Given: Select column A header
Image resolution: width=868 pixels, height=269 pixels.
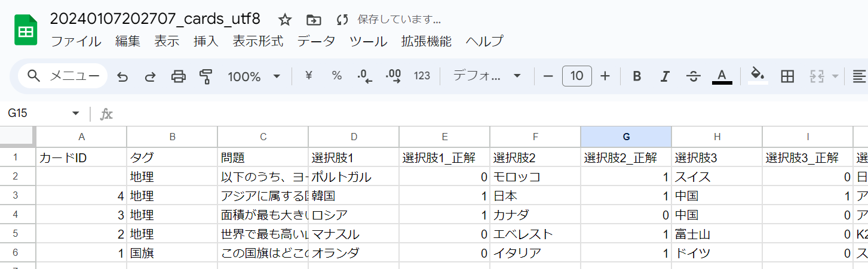Looking at the screenshot, I should click(82, 137).
